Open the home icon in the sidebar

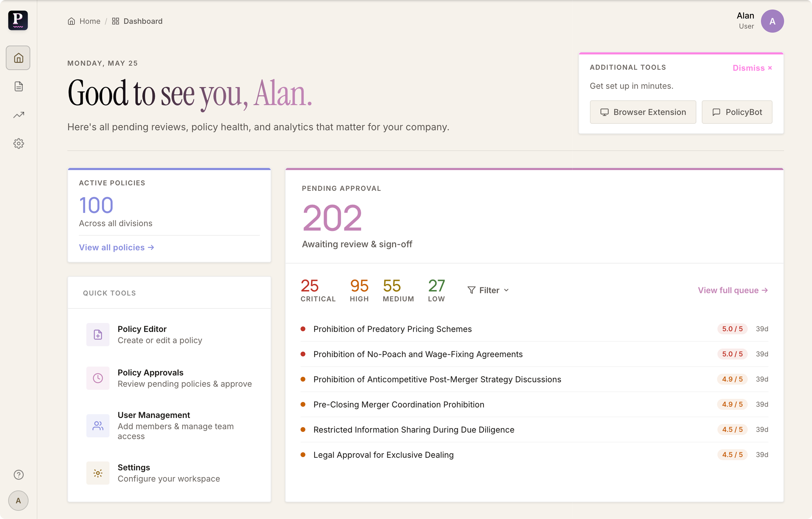pos(18,58)
